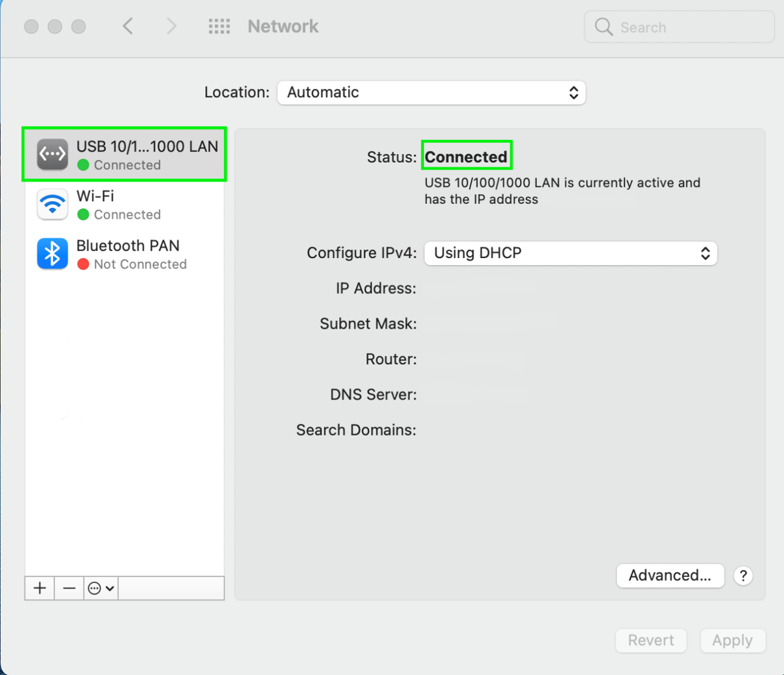Open the Location dropdown showing Automatic
Screen dimensions: 784x675
pyautogui.click(x=431, y=92)
